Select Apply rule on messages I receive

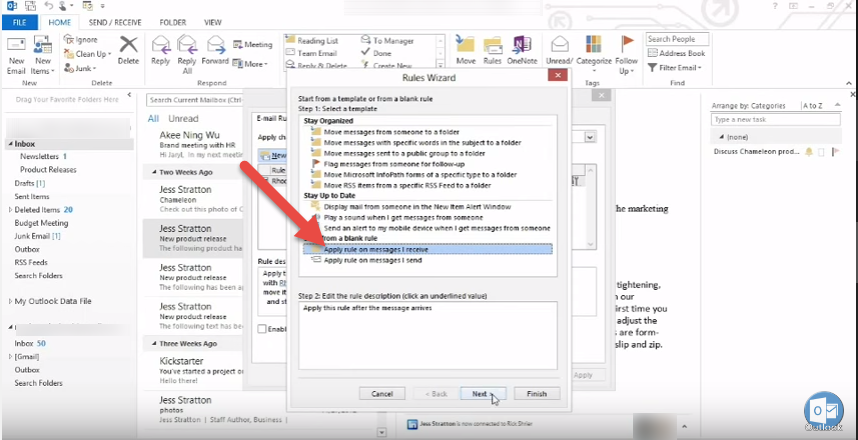427,249
